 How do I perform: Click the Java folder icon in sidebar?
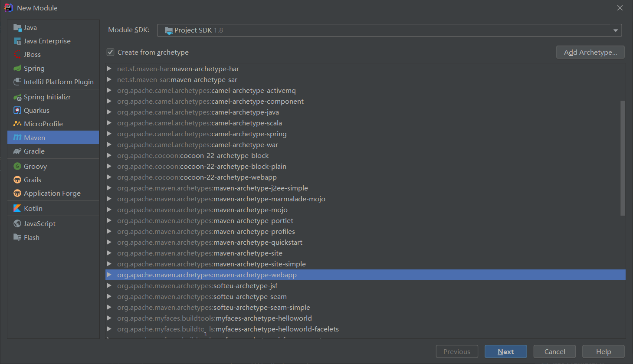pos(17,28)
